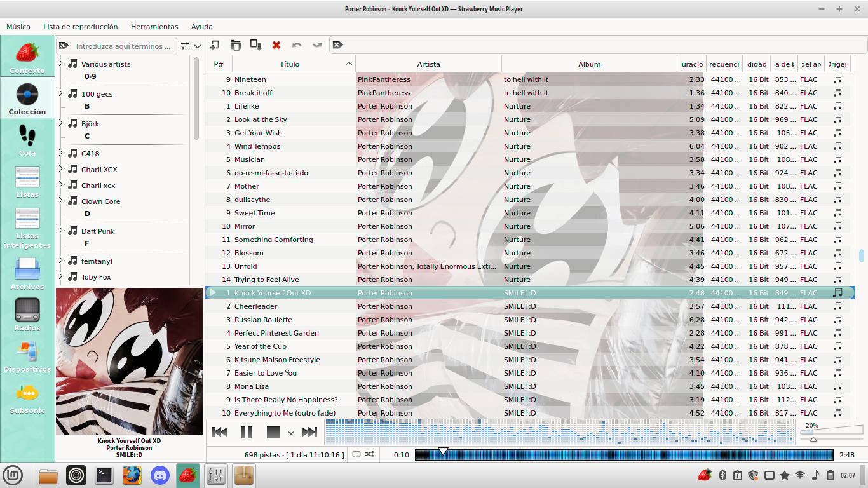Expand the Various artists tree node
868x488 pixels.
(61, 64)
